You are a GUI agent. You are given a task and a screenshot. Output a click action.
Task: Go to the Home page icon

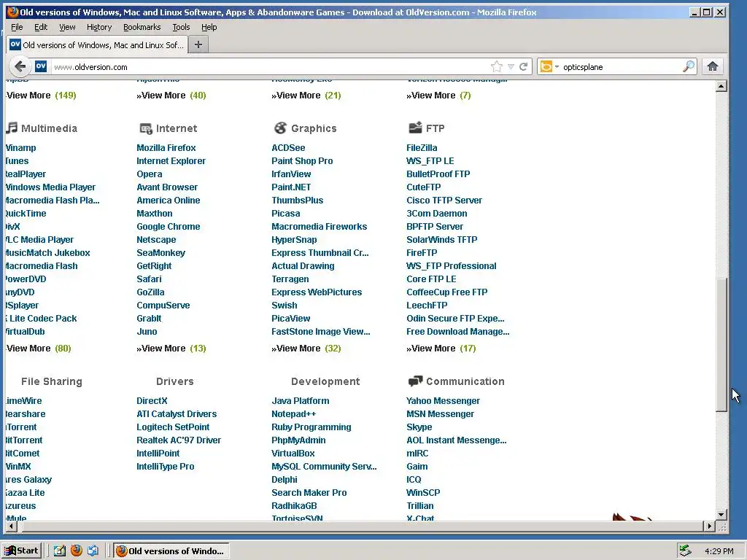coord(712,66)
